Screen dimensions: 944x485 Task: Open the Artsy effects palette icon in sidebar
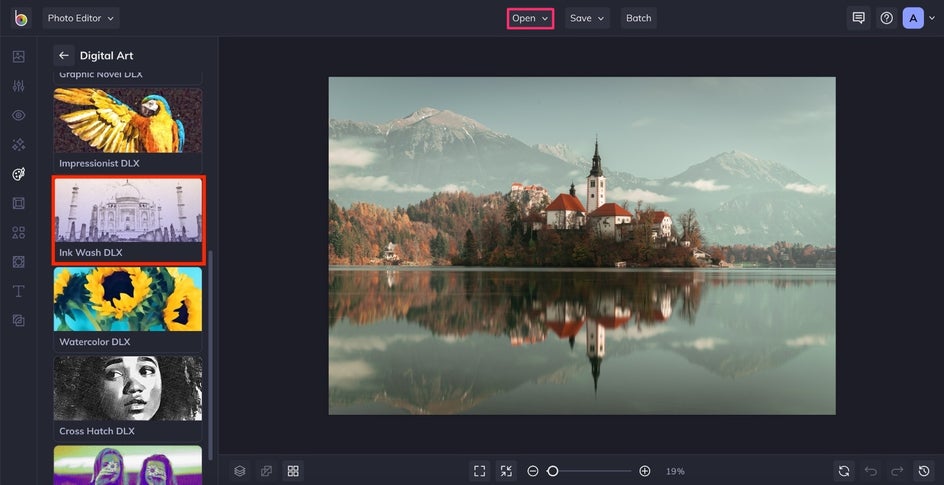pos(19,174)
